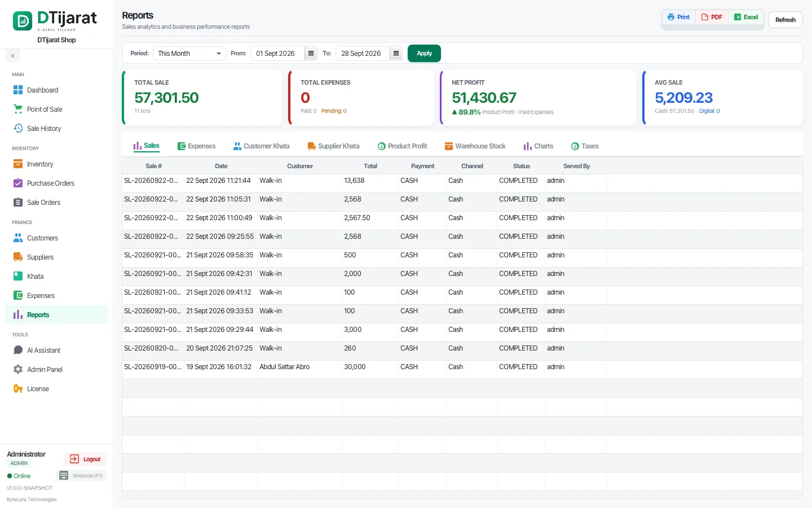Click the To date field
The height and width of the screenshot is (508, 812).
pos(363,54)
